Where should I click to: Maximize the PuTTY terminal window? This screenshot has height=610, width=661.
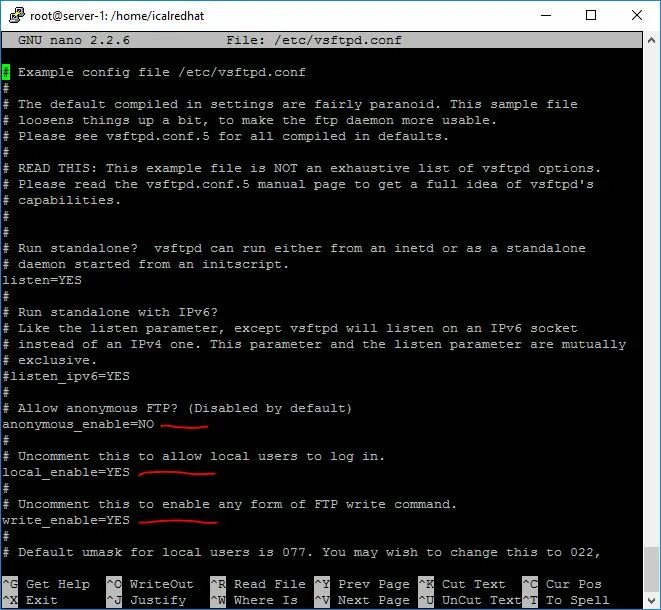591,16
